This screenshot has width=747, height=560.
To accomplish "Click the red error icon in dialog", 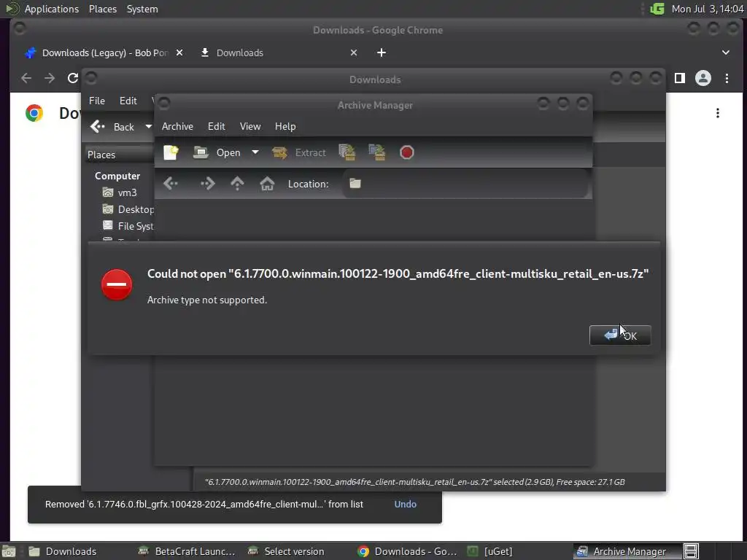I will pyautogui.click(x=117, y=285).
